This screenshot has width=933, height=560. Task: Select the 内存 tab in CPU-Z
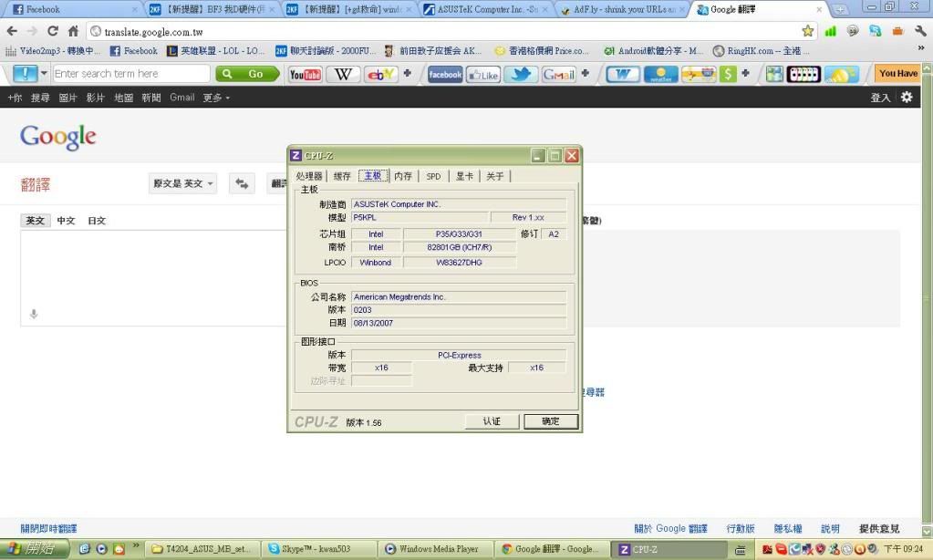pyautogui.click(x=403, y=176)
